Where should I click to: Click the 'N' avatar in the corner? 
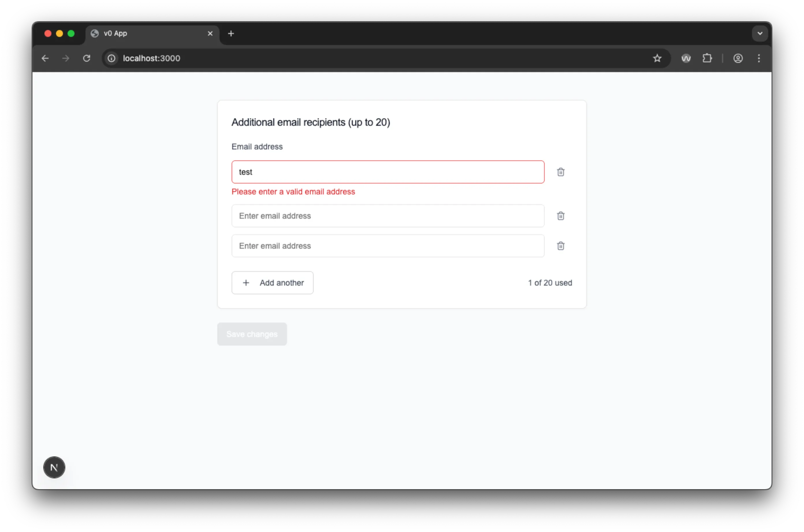54,467
